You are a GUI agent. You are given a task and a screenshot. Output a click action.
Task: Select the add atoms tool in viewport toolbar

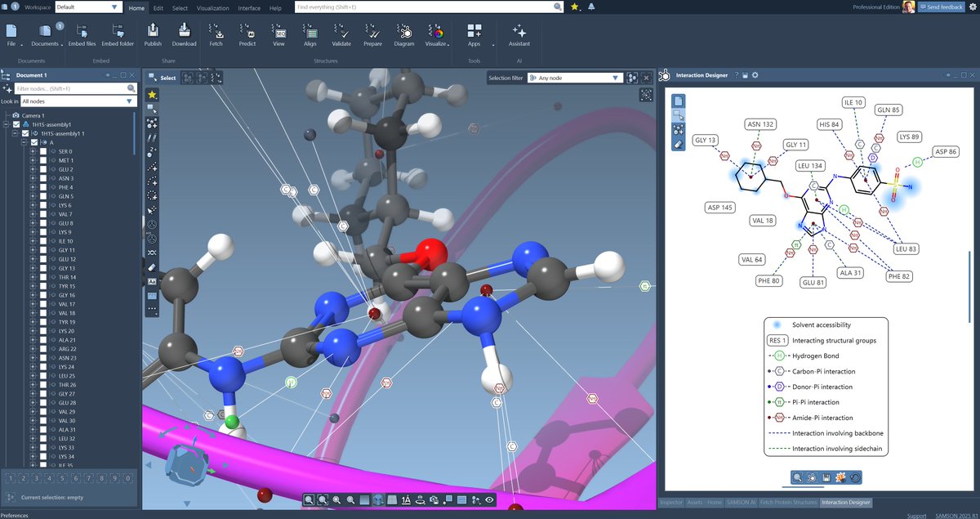point(152,123)
